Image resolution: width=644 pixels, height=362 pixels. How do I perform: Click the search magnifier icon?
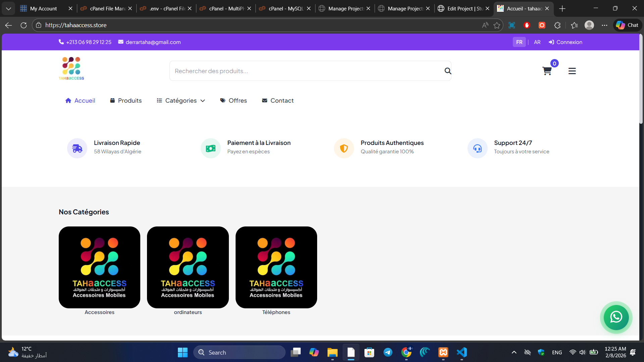(448, 71)
